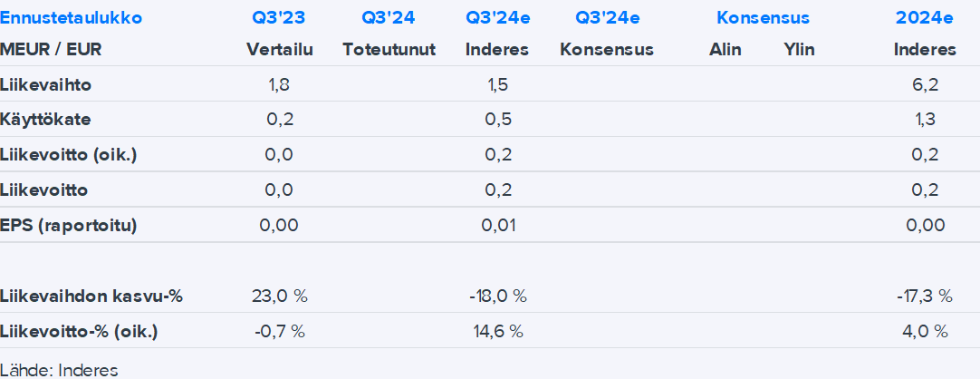This screenshot has height=379, width=980.
Task: Click the Alin consensus subheader
Action: pyautogui.click(x=725, y=50)
